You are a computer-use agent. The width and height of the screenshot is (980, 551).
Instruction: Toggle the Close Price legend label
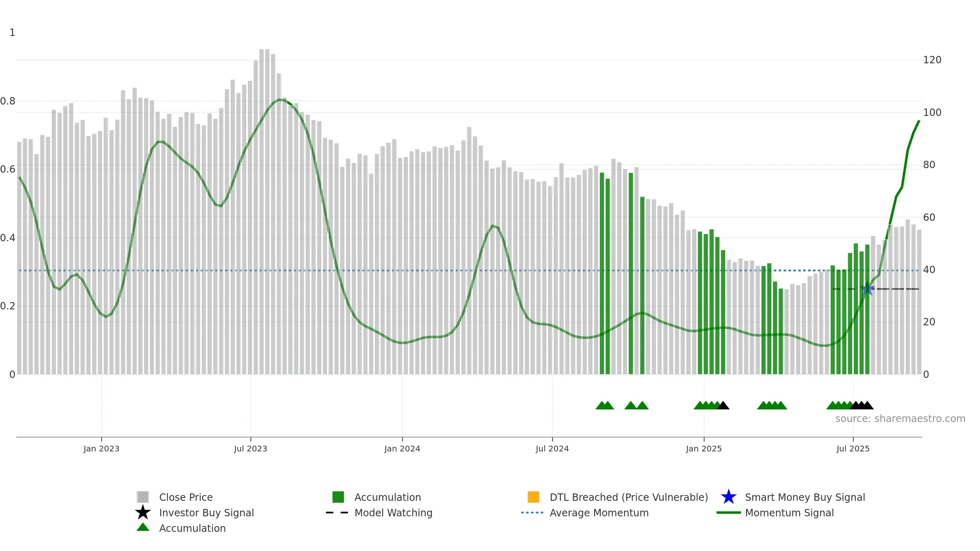(186, 497)
